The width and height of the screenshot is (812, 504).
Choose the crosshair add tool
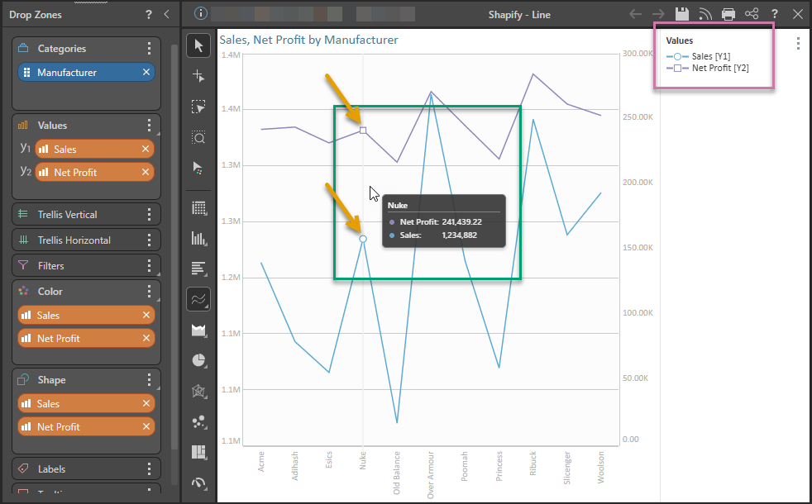point(198,77)
